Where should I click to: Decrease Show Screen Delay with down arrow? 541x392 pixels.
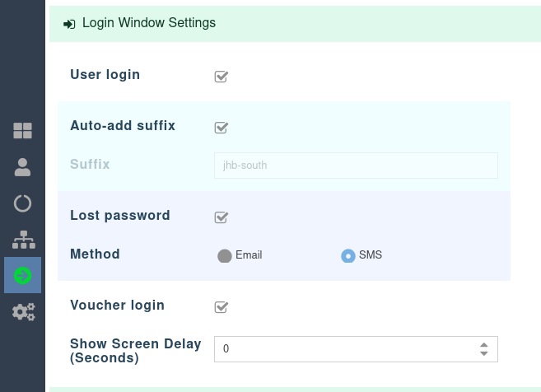point(483,354)
